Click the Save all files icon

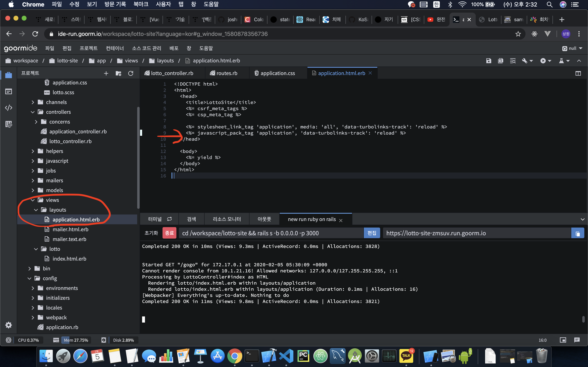pos(501,61)
